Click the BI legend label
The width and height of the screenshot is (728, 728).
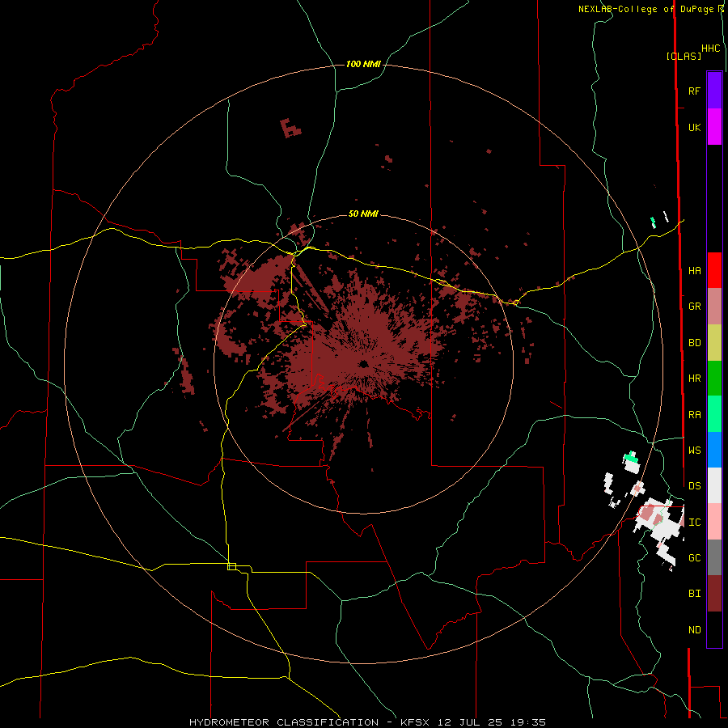(694, 594)
